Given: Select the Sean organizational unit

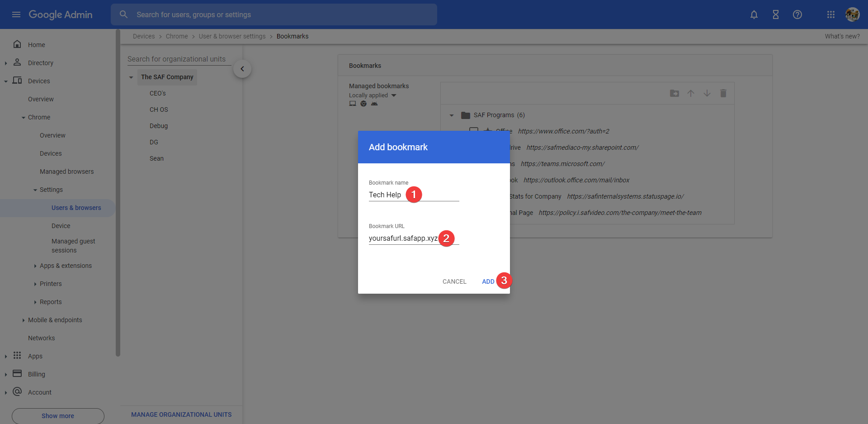Looking at the screenshot, I should coord(156,158).
